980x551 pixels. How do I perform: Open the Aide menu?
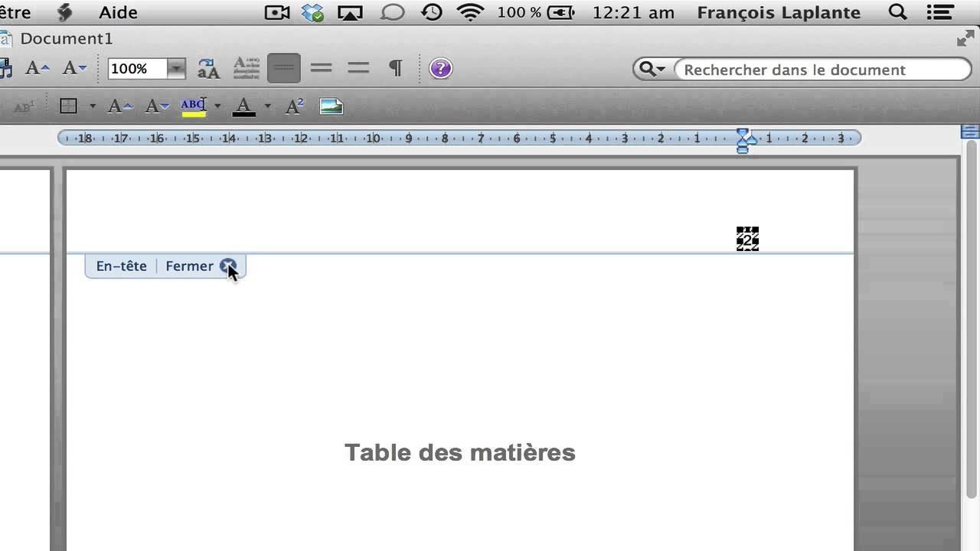[119, 12]
